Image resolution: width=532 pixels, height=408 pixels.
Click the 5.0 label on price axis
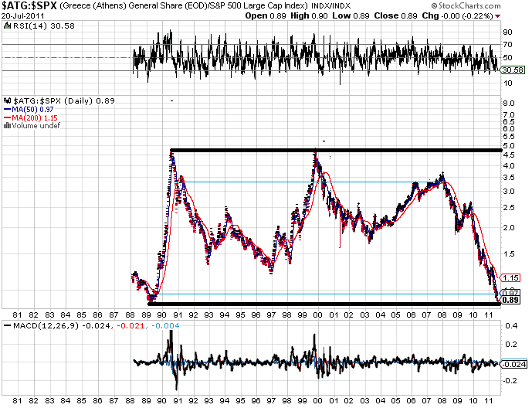pyautogui.click(x=510, y=146)
